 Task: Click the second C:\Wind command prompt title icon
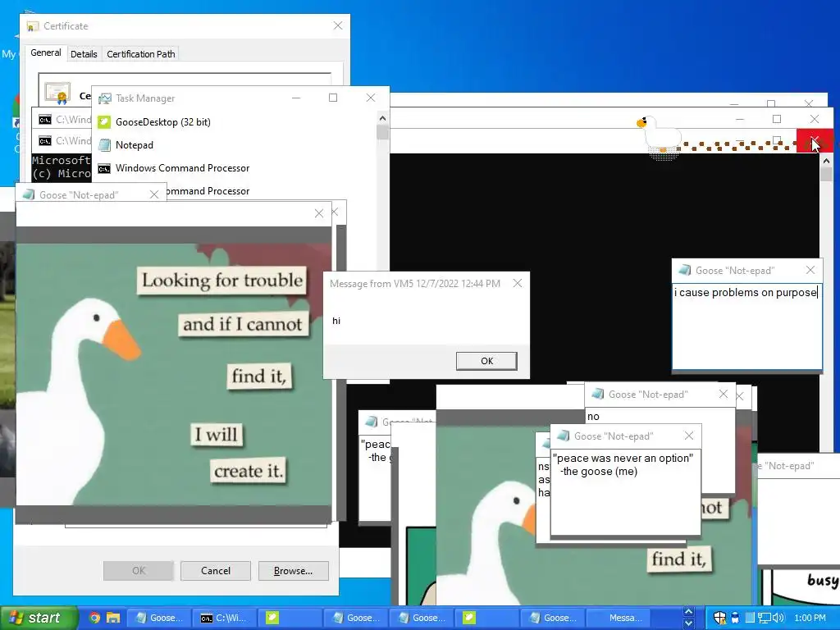click(45, 141)
